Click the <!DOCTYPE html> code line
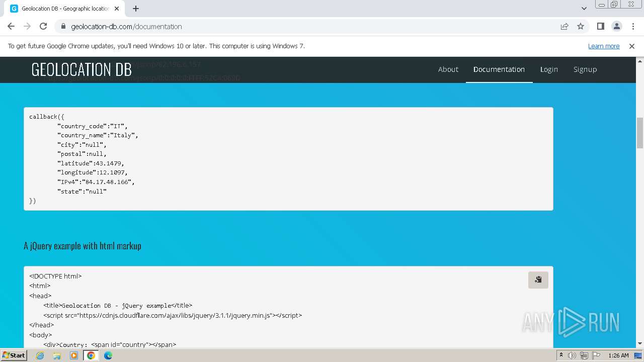The height and width of the screenshot is (362, 644). point(55,276)
